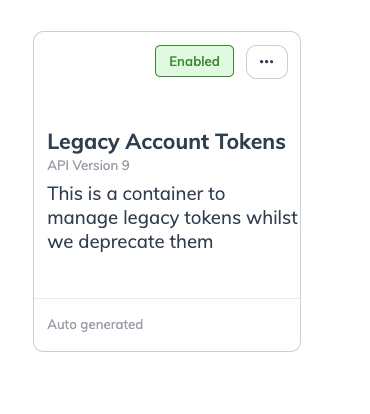Click the 'This is a container to' line
The width and height of the screenshot is (370, 414).
136,194
